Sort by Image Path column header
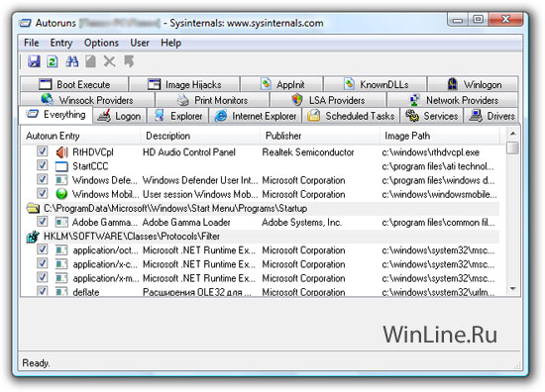This screenshot has height=392, width=545. 440,136
